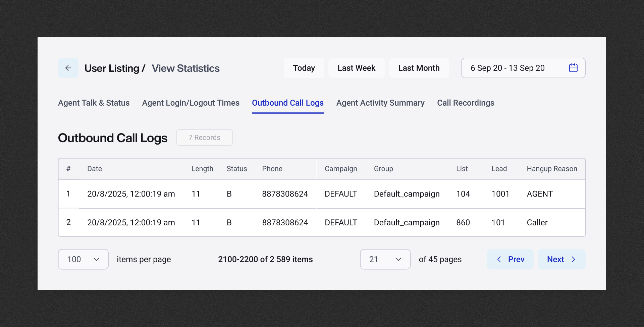Click the Last Month filter button
Image resolution: width=644 pixels, height=327 pixels.
419,68
